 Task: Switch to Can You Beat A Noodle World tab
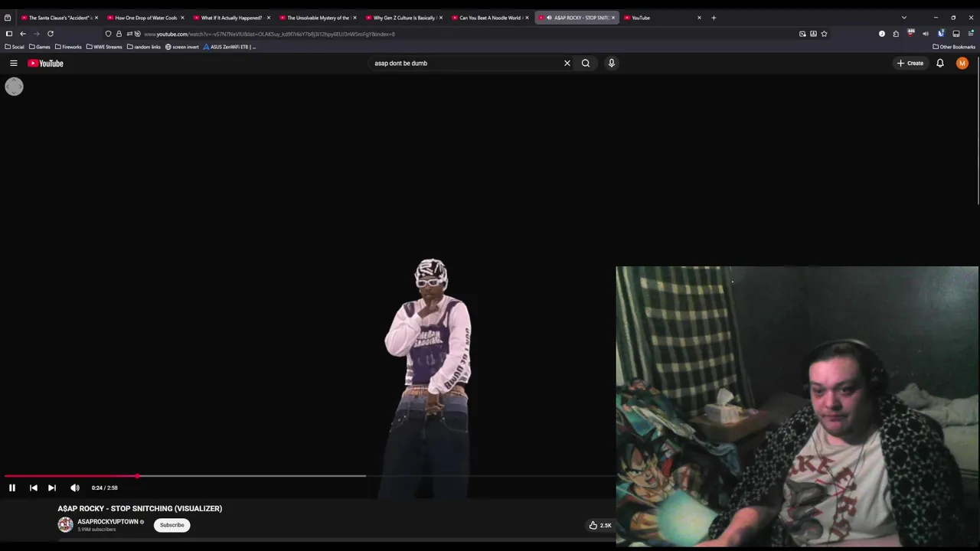point(490,18)
